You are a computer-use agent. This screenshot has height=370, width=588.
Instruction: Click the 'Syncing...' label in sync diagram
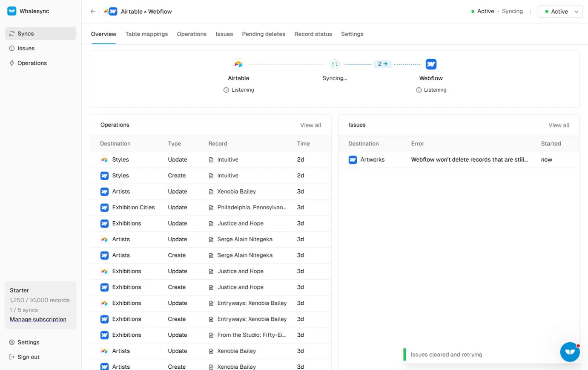335,78
